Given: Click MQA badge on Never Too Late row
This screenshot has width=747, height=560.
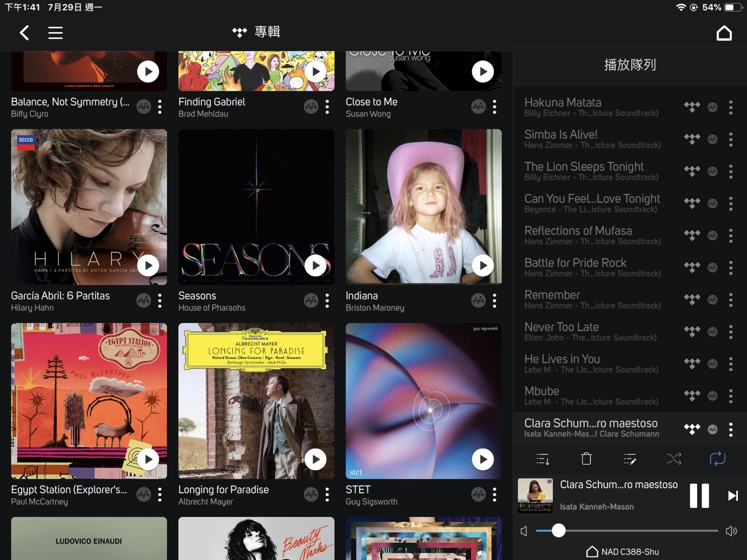Looking at the screenshot, I should click(x=713, y=332).
